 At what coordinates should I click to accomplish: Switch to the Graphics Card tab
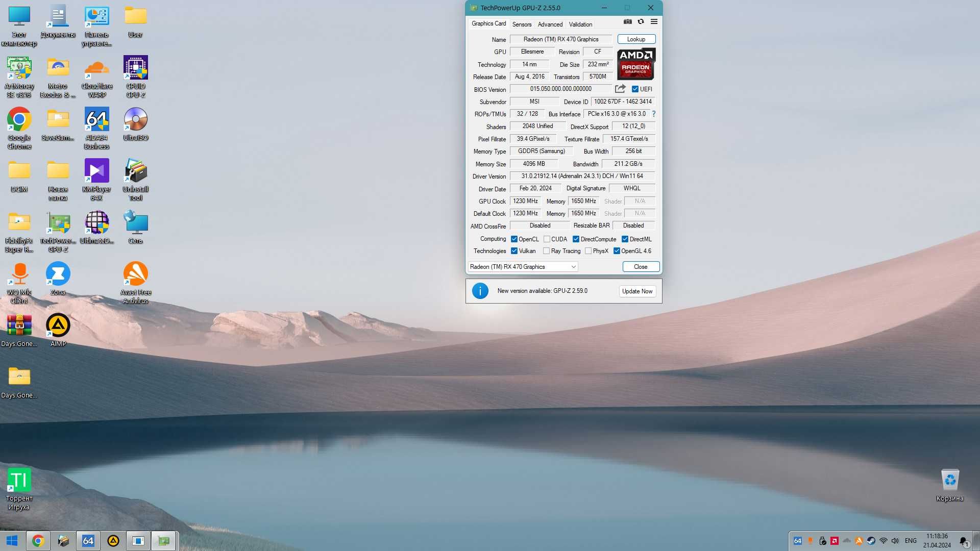point(488,23)
